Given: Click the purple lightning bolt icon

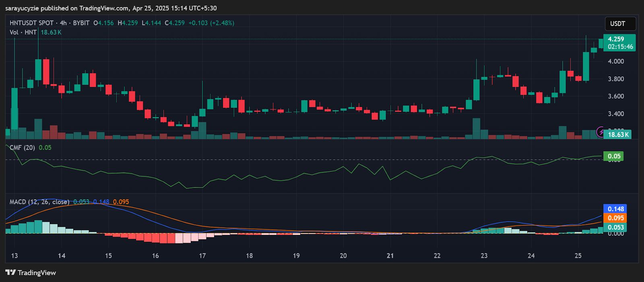Looking at the screenshot, I should [600, 132].
